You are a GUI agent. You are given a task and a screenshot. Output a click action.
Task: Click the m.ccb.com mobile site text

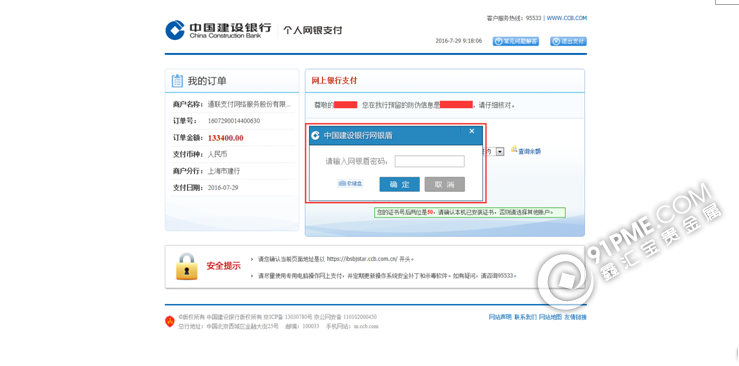click(366, 326)
